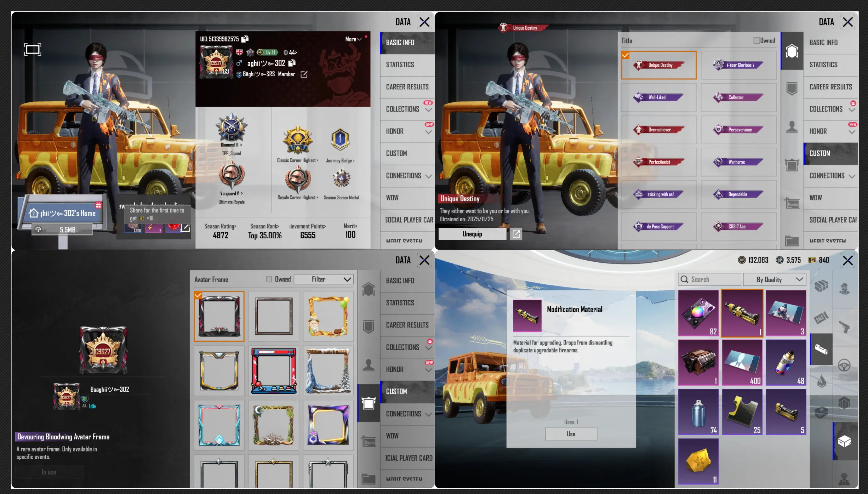This screenshot has width=868, height=494.
Task: Select the avatar frame category icon
Action: (x=368, y=403)
